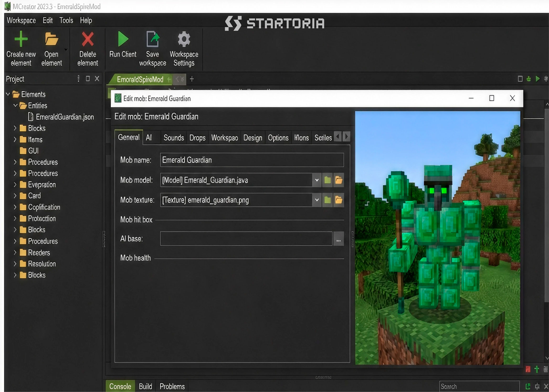Switch to the Build bottom tab

[x=146, y=386]
